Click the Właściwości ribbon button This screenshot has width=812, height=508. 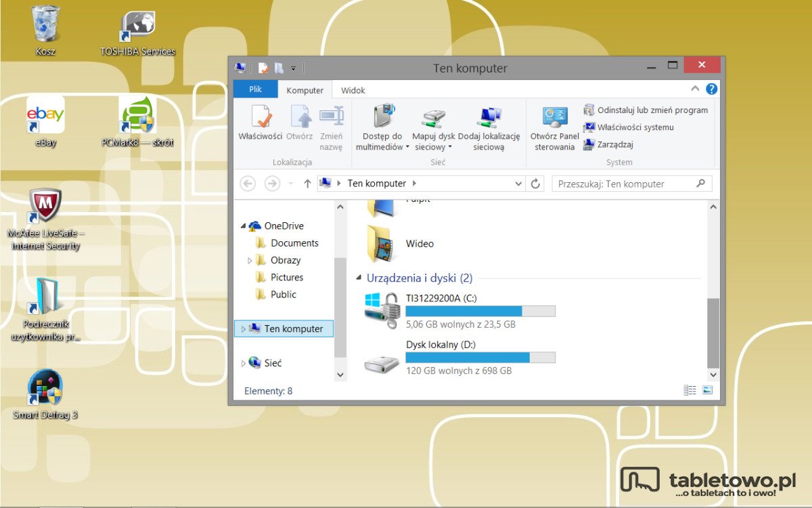(260, 123)
